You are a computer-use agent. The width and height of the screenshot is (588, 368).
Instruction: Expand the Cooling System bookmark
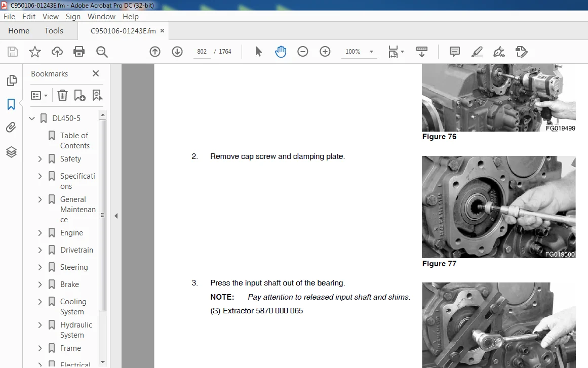tap(40, 302)
